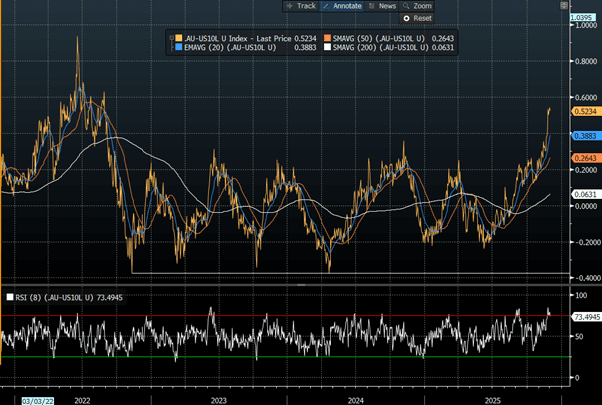Toggle the RSI (8) legend square

[x=10, y=297]
